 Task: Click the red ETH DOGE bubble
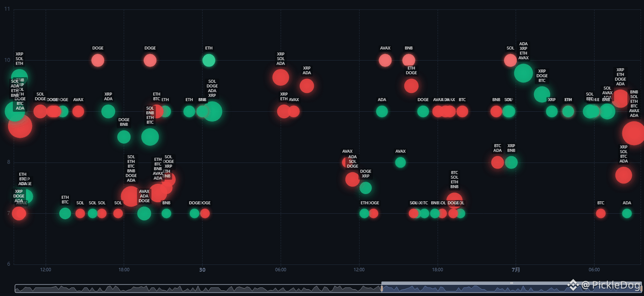click(x=411, y=86)
